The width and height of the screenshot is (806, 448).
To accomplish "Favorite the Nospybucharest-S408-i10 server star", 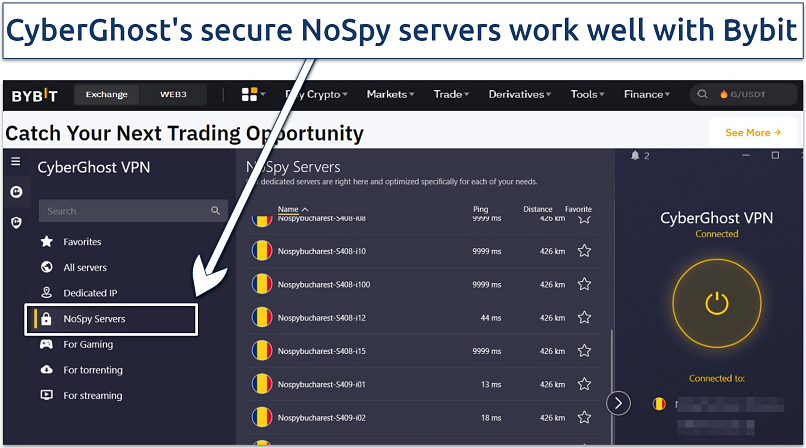I will coord(584,251).
